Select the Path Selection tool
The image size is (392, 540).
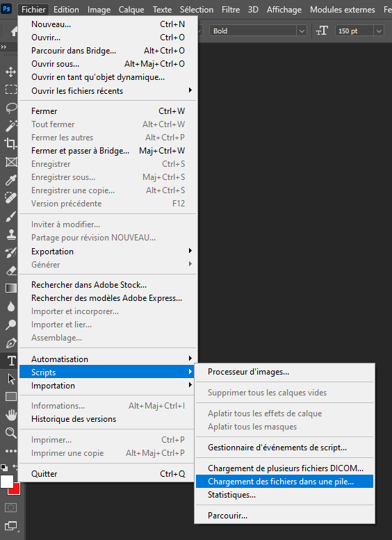pos(10,379)
